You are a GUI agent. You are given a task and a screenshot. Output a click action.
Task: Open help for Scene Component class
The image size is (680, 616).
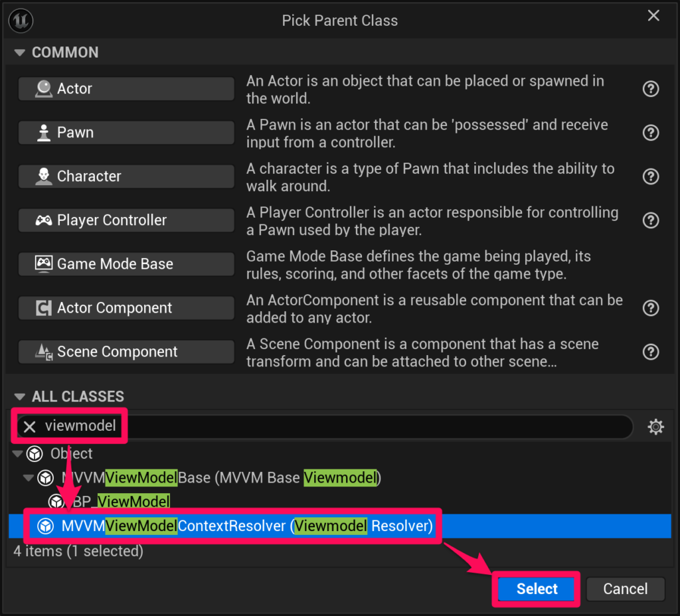651,352
